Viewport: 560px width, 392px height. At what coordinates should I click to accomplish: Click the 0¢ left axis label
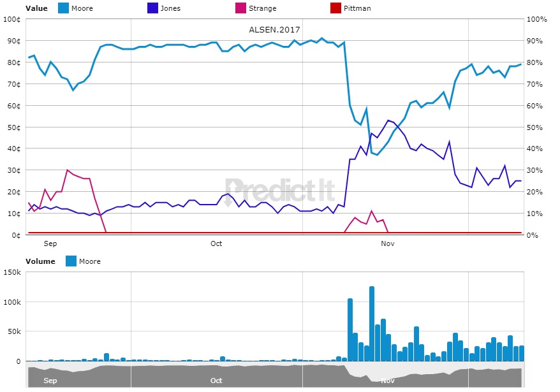tap(16, 235)
